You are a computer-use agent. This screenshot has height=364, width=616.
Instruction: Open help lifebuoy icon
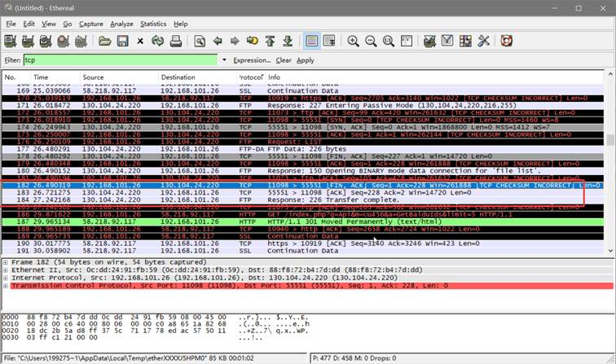point(507,41)
